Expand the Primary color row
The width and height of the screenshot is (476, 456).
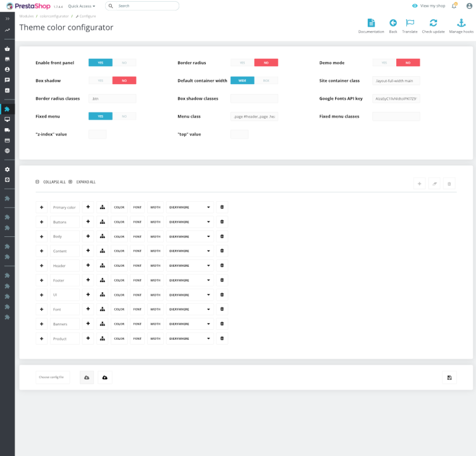tap(41, 207)
